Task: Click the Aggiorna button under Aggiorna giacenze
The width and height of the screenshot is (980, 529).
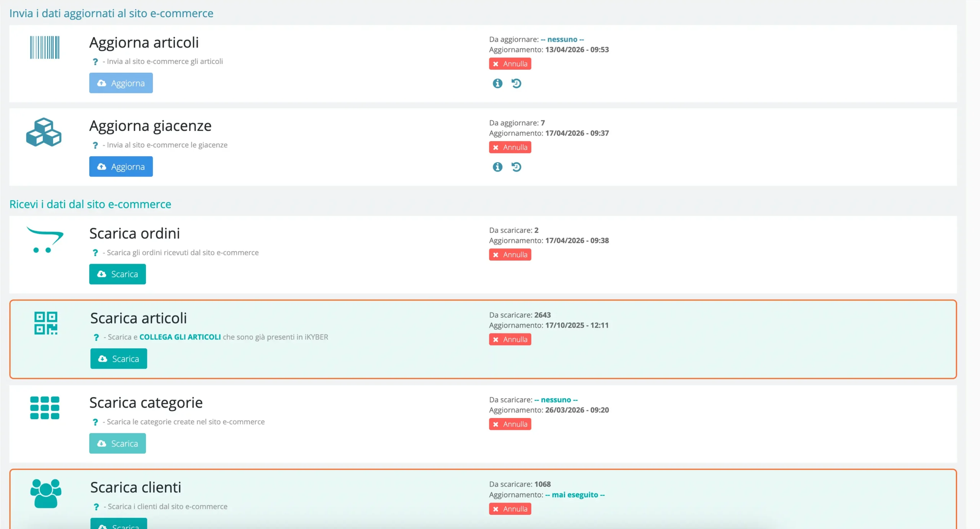Action: [x=121, y=167]
